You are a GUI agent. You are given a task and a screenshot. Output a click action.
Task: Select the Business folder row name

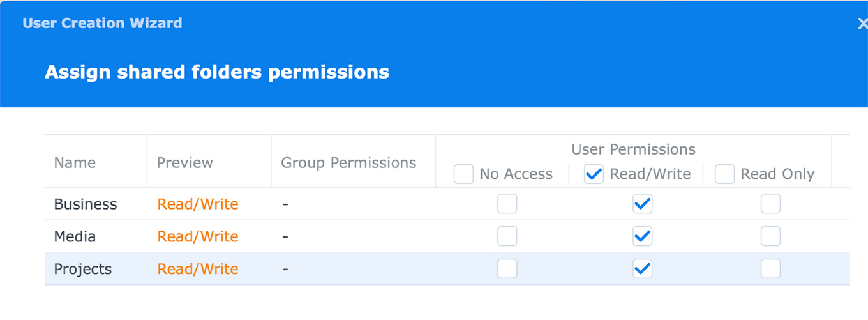pos(86,204)
